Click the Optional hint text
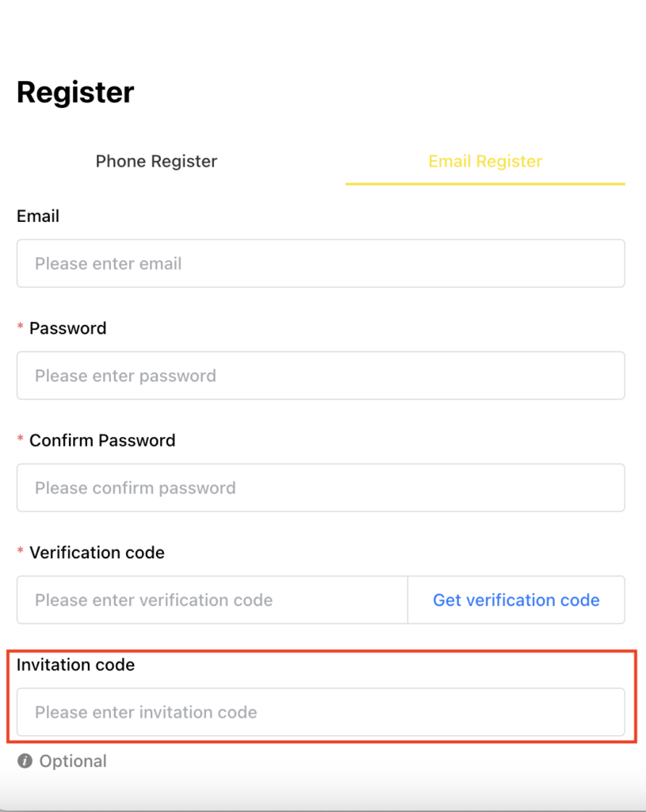 [x=73, y=761]
